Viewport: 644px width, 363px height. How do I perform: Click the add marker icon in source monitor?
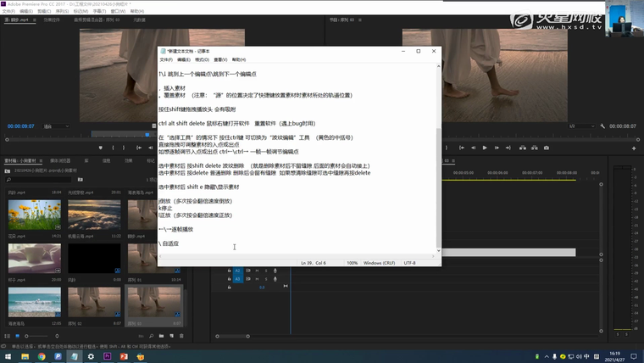[101, 147]
